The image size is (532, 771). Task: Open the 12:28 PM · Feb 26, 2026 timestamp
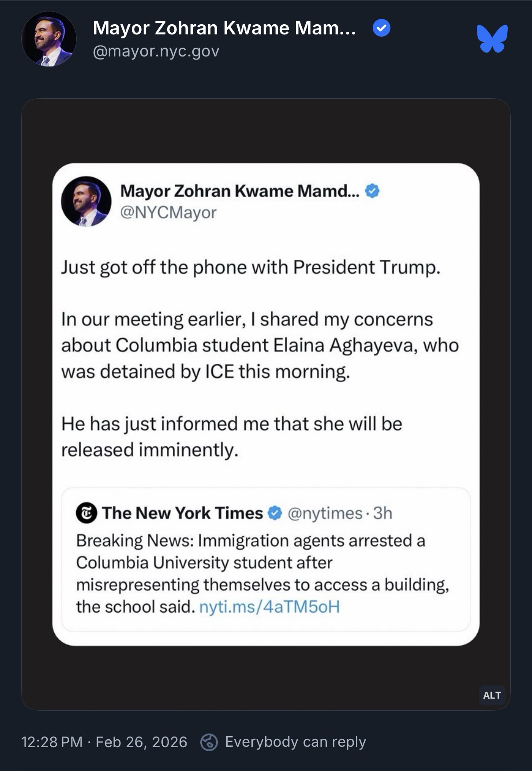click(104, 742)
